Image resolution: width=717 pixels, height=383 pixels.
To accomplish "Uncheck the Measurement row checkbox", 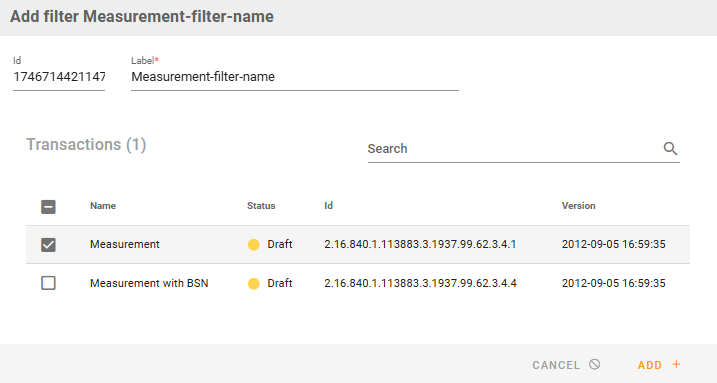I will pyautogui.click(x=48, y=245).
